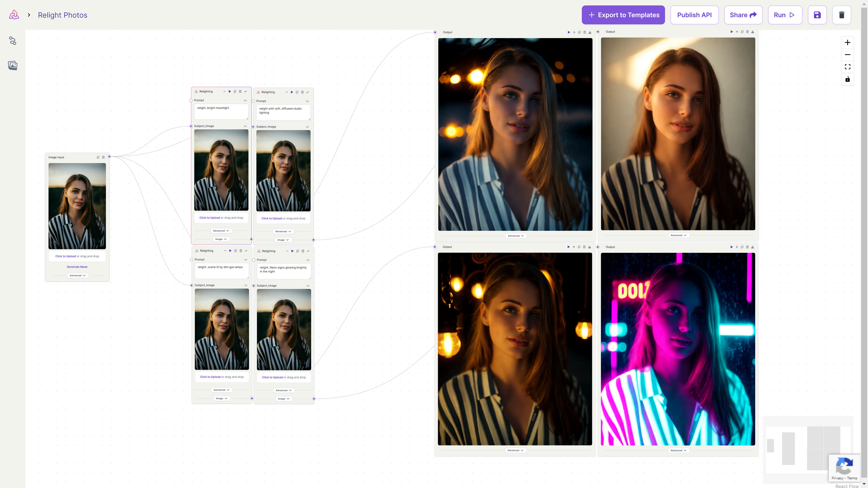
Task: Zoom in on the canvas with plus
Action: point(847,43)
